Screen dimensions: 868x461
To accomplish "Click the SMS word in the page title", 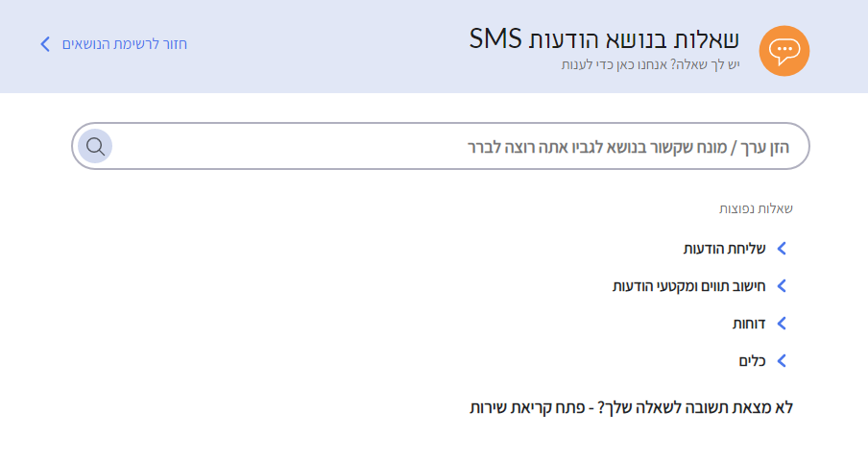I will [x=495, y=39].
